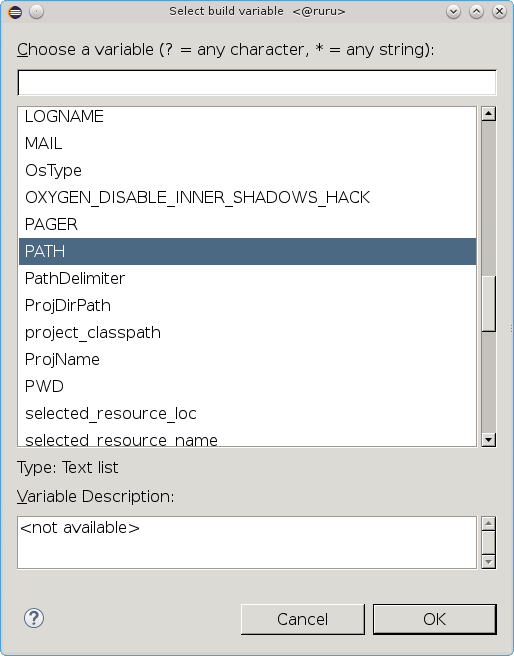Select the selected_resource_loc entry
Viewport: 514px width, 656px height.
[247, 413]
